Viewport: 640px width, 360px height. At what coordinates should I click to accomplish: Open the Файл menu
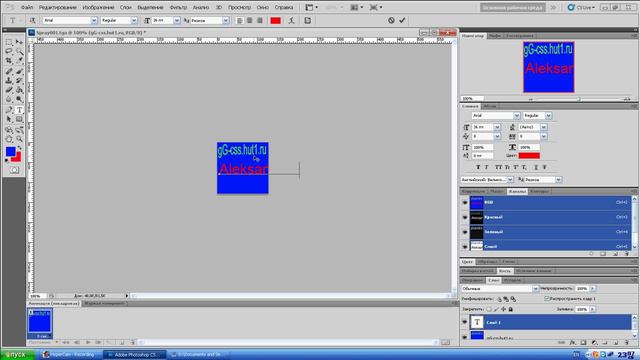click(27, 7)
